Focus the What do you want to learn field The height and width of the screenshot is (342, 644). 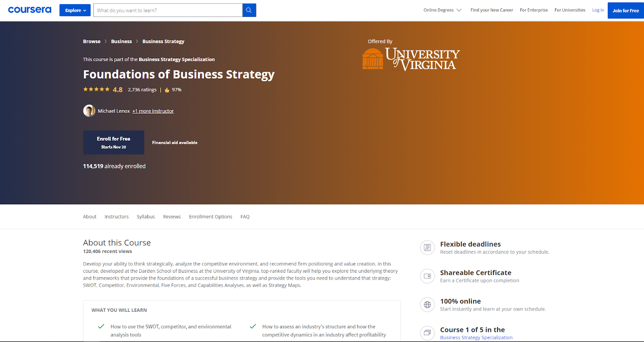tap(168, 10)
